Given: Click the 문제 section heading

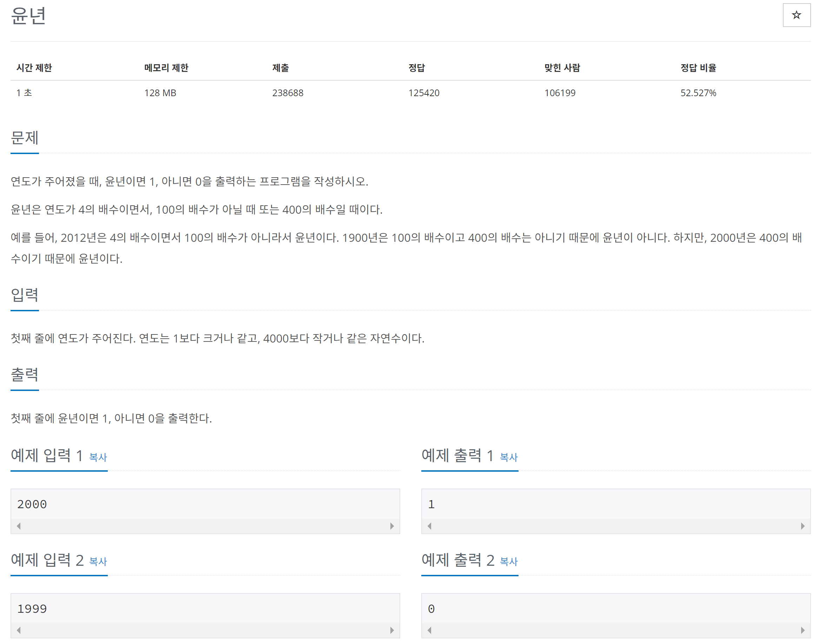Looking at the screenshot, I should (25, 138).
